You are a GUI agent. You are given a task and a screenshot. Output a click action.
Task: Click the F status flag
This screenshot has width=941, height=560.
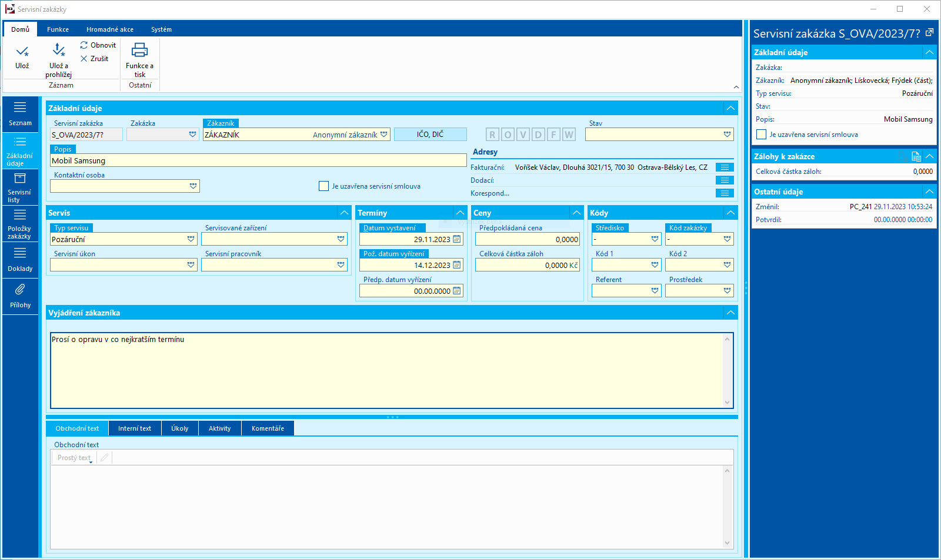[x=553, y=135]
